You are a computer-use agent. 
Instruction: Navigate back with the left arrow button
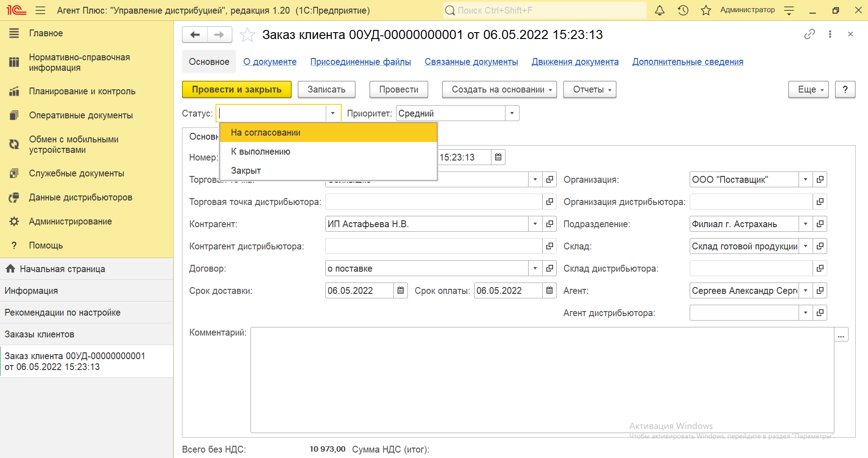195,35
